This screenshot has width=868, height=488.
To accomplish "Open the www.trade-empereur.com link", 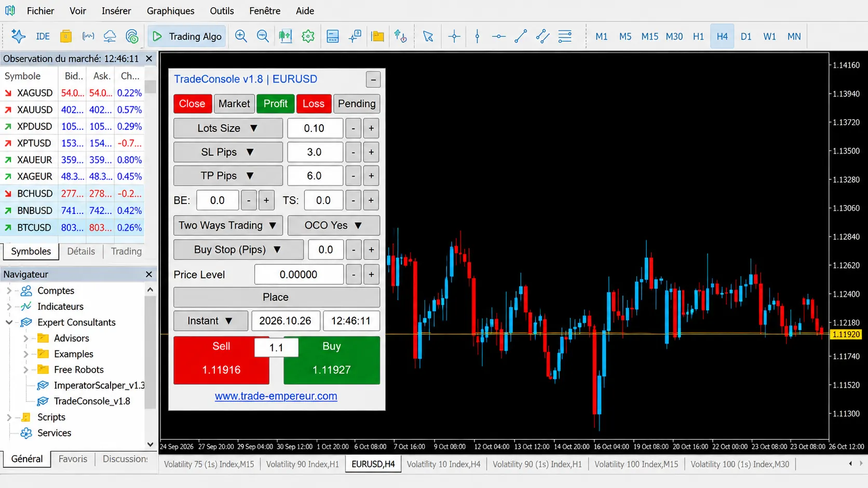I will 276,396.
